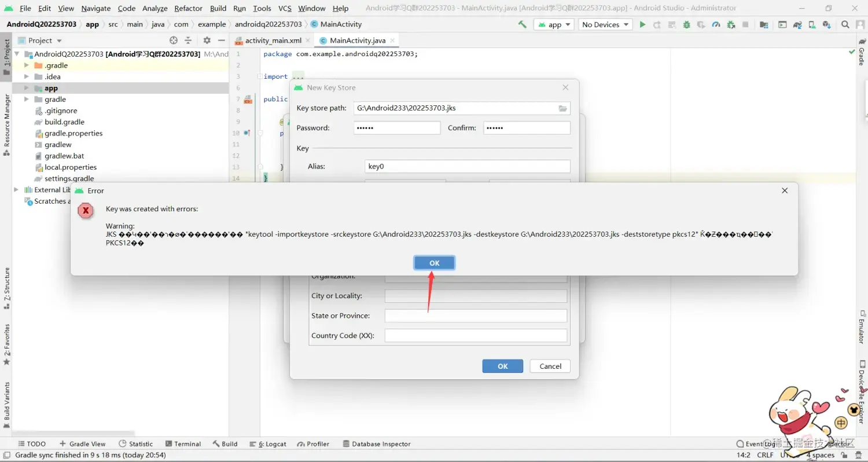Open Build Variants side tab
Image resolution: width=868 pixels, height=462 pixels.
(6, 405)
